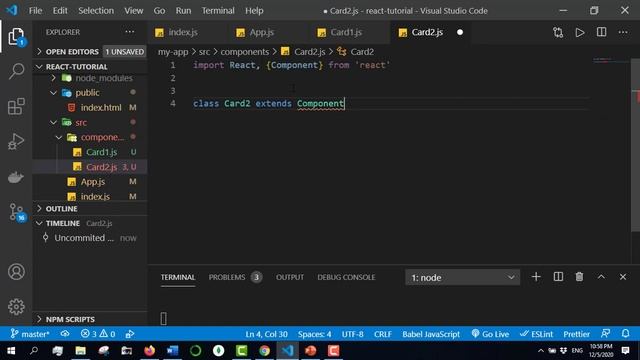This screenshot has height=360, width=640.
Task: Open the Accounts menu icon
Action: point(16,272)
